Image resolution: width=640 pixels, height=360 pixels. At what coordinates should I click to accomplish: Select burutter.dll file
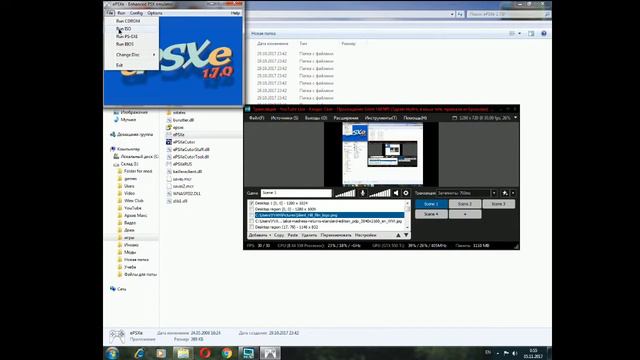[x=183, y=120]
